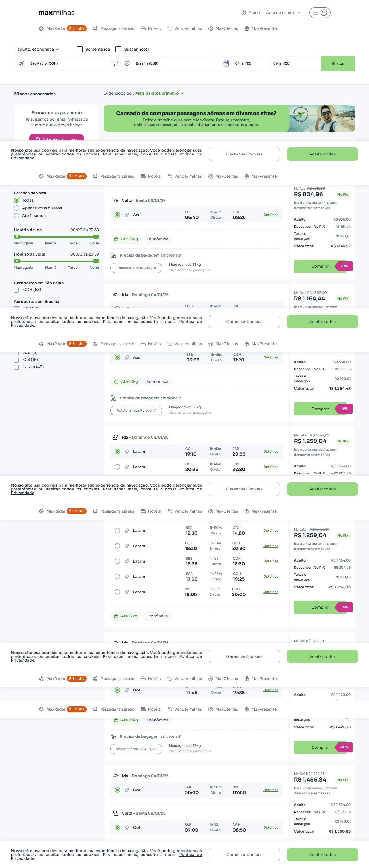The width and height of the screenshot is (369, 868).
Task: Filter by Gol (16) airline
Action: click(x=16, y=360)
